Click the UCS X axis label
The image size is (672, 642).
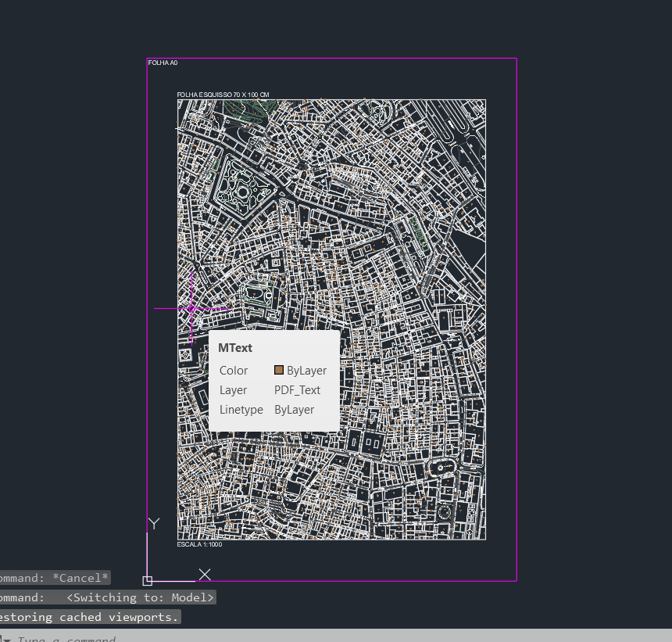[x=205, y=575]
